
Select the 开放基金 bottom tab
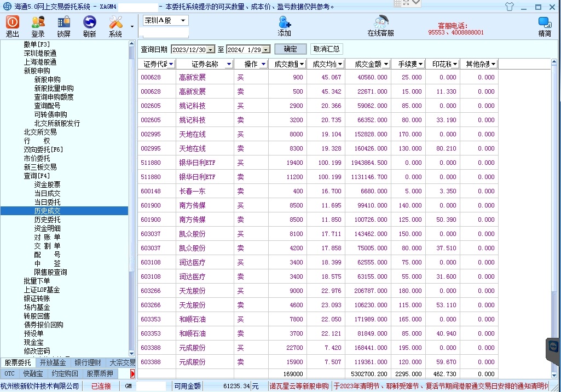tap(53, 362)
